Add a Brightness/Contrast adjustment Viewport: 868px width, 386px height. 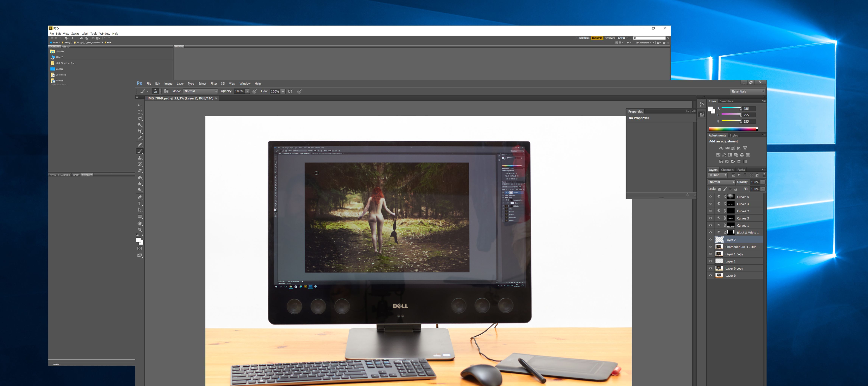tap(721, 148)
